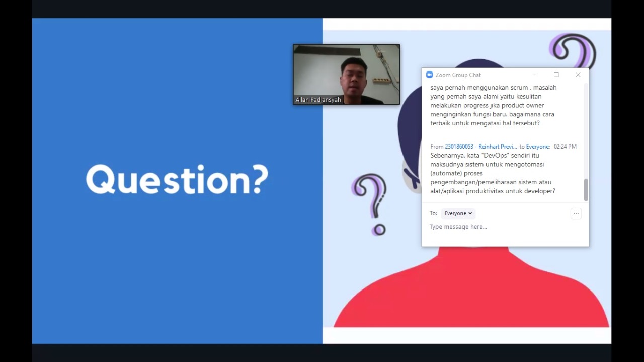Click the Zoom logo icon in chat title
This screenshot has width=644, height=362.
(429, 75)
